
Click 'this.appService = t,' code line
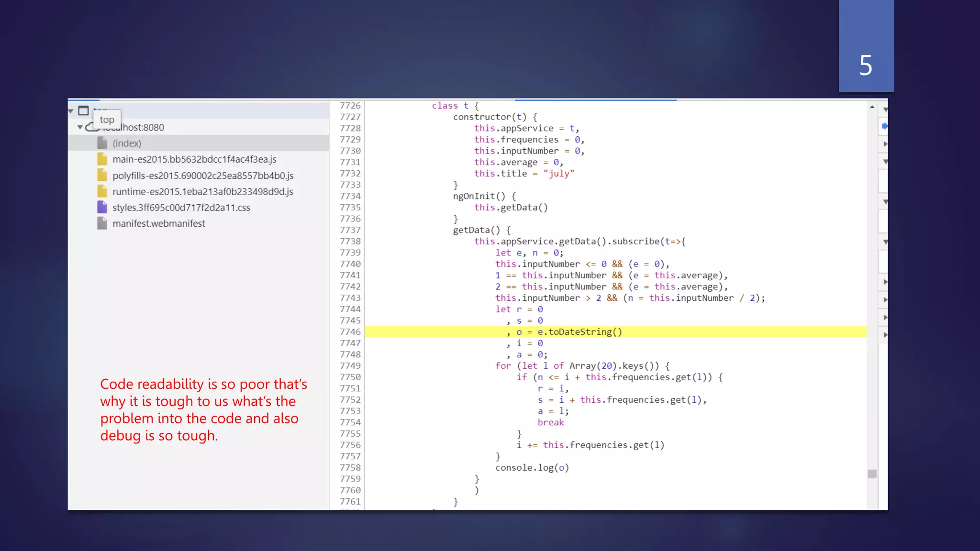coord(526,128)
